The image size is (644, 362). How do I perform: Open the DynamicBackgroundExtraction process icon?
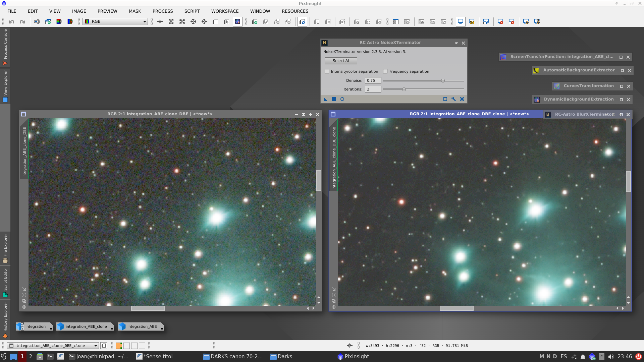pyautogui.click(x=537, y=99)
